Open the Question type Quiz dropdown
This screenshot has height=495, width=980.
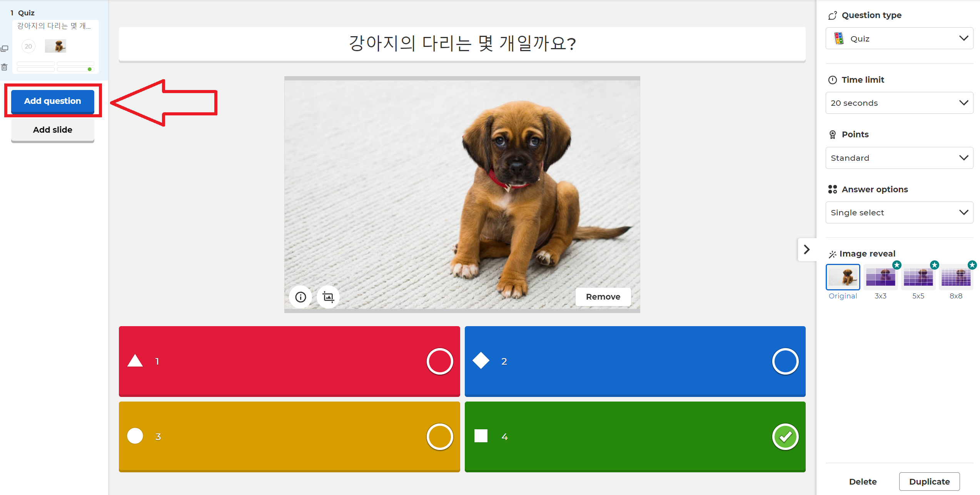click(x=899, y=38)
